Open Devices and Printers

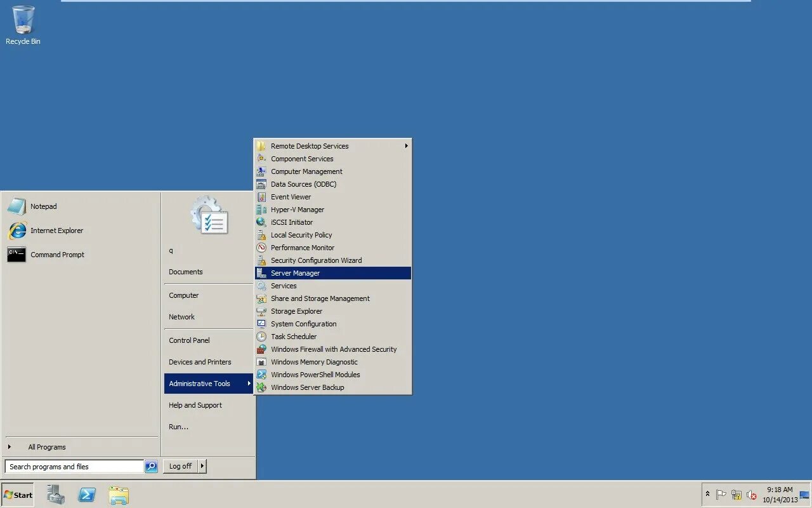(200, 362)
